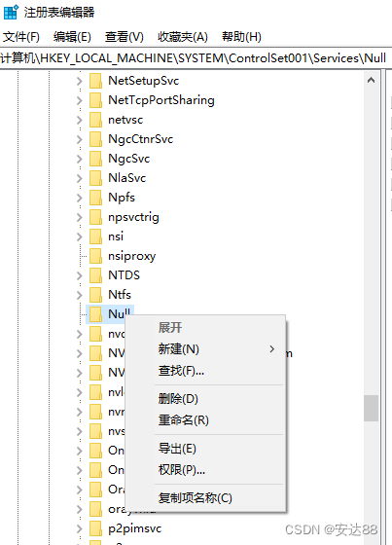Click the npsvctrig folder icon
Screen dimensions: 392x545
(95, 217)
